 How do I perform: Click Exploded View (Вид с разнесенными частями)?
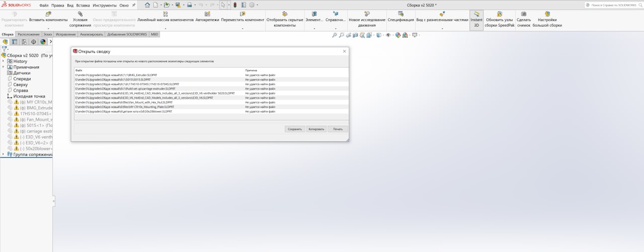click(442, 18)
